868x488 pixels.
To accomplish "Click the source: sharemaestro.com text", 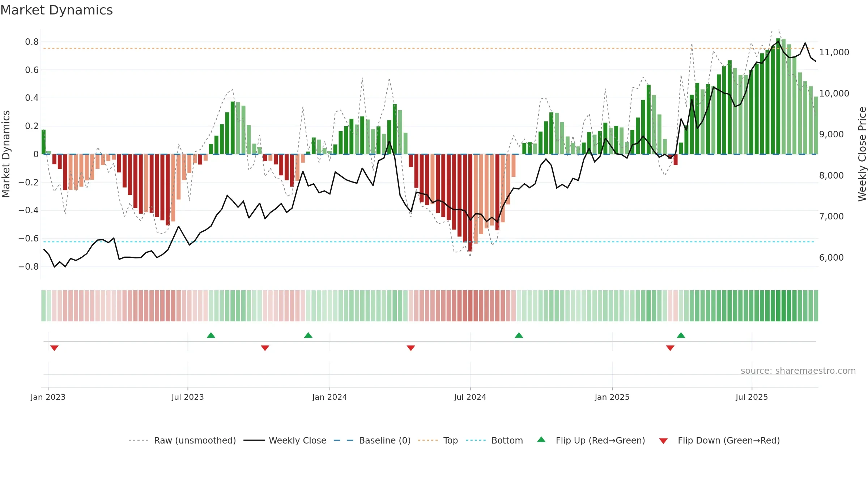I will 798,371.
